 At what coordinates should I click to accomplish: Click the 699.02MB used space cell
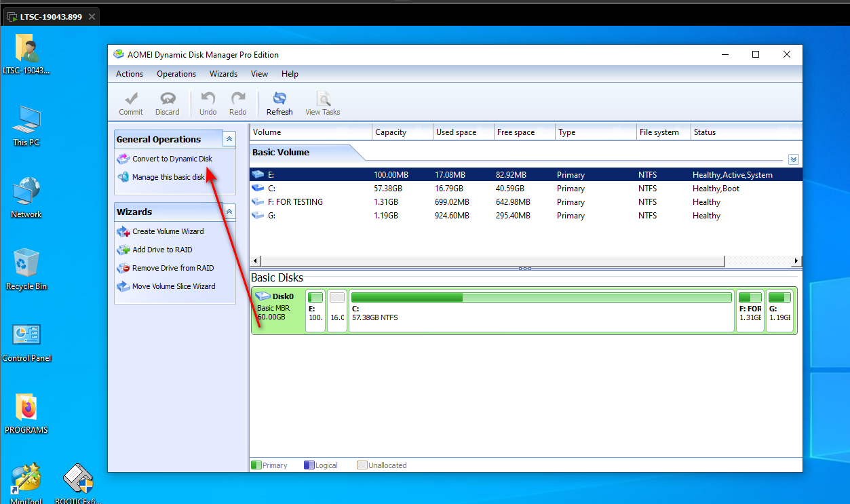[452, 202]
